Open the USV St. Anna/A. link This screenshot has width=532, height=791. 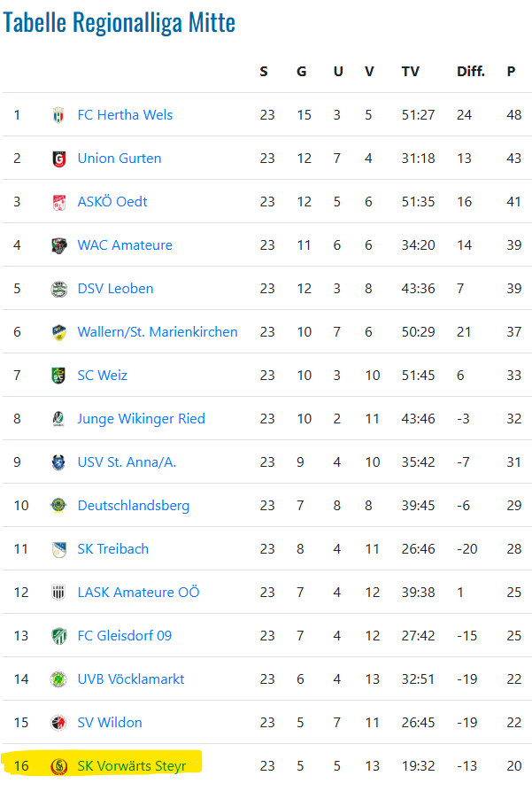click(x=127, y=462)
